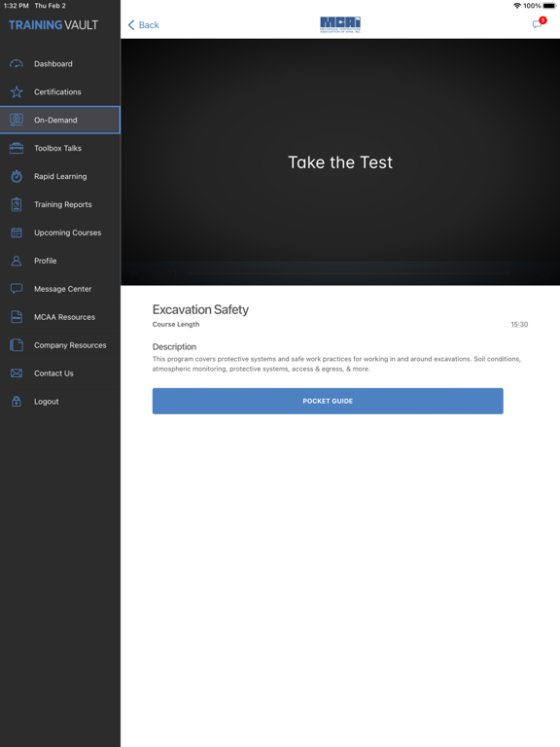This screenshot has height=747, width=560.
Task: Select On-Demand in the sidebar
Action: pos(60,120)
